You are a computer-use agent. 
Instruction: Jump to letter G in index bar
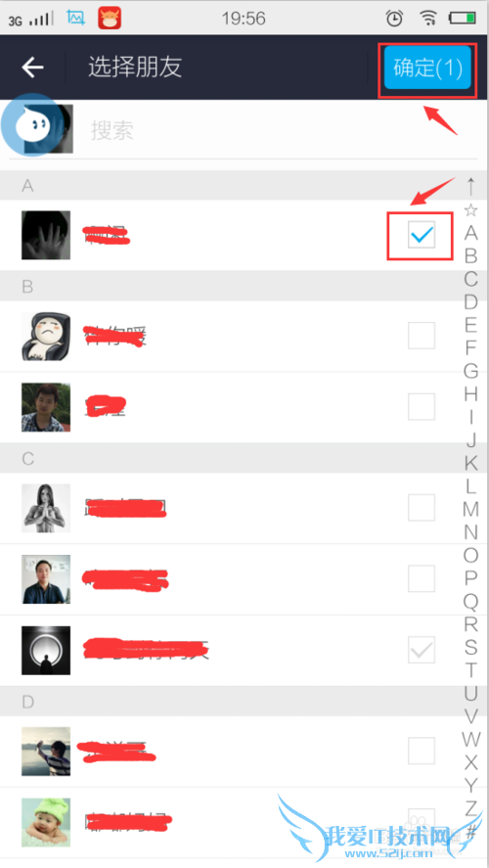point(470,370)
